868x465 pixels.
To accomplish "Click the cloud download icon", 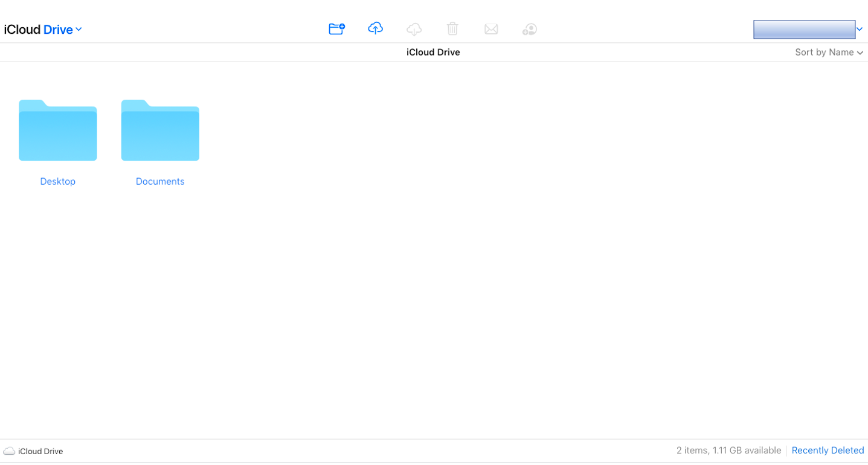I will click(414, 29).
